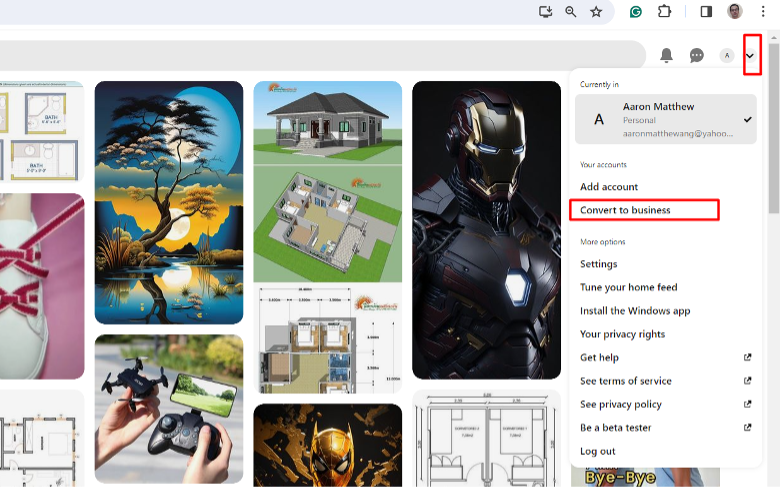The image size is (780, 488).
Task: Open Settings from the menu
Action: 598,264
